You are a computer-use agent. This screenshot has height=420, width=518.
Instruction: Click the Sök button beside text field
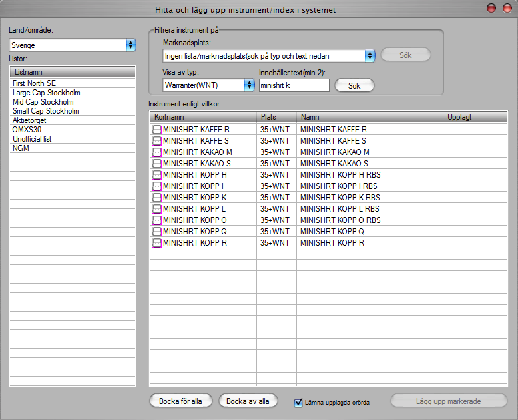tap(354, 85)
